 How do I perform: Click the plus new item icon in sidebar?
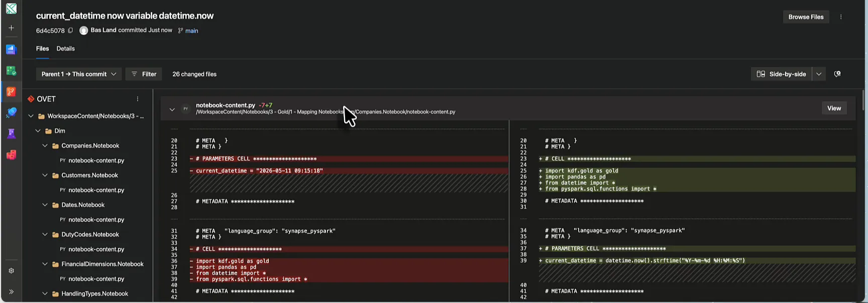click(11, 28)
